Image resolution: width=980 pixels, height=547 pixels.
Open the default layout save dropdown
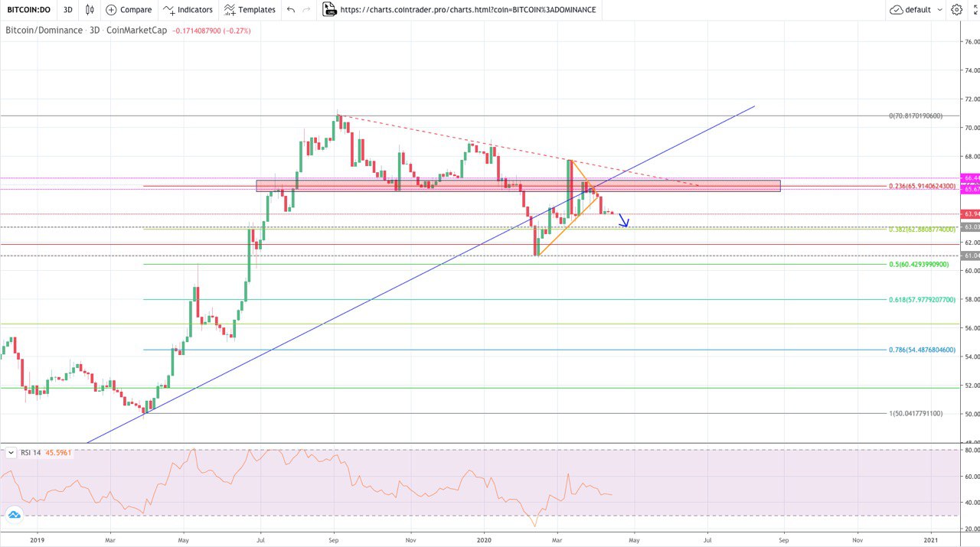[x=916, y=10]
